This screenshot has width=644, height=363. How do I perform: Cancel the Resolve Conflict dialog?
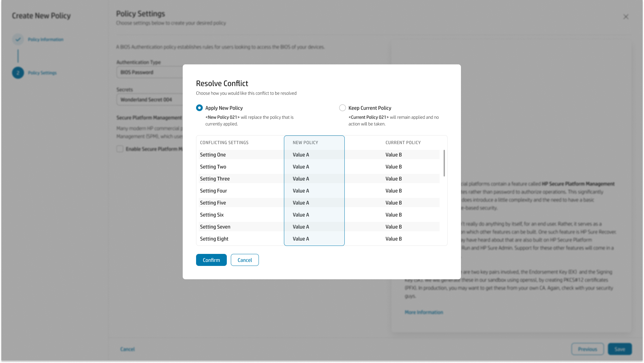pyautogui.click(x=245, y=260)
